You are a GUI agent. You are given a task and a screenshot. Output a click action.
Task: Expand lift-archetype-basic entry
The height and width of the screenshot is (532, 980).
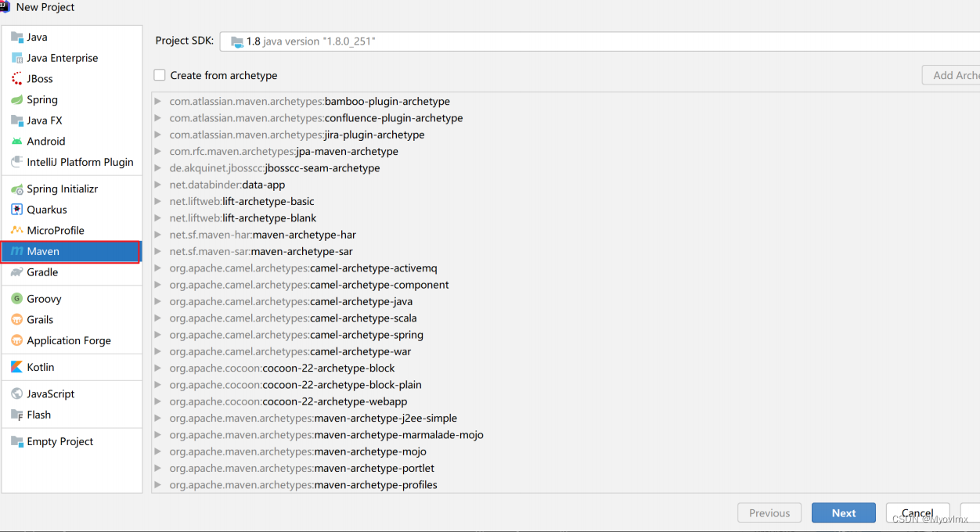coord(158,201)
